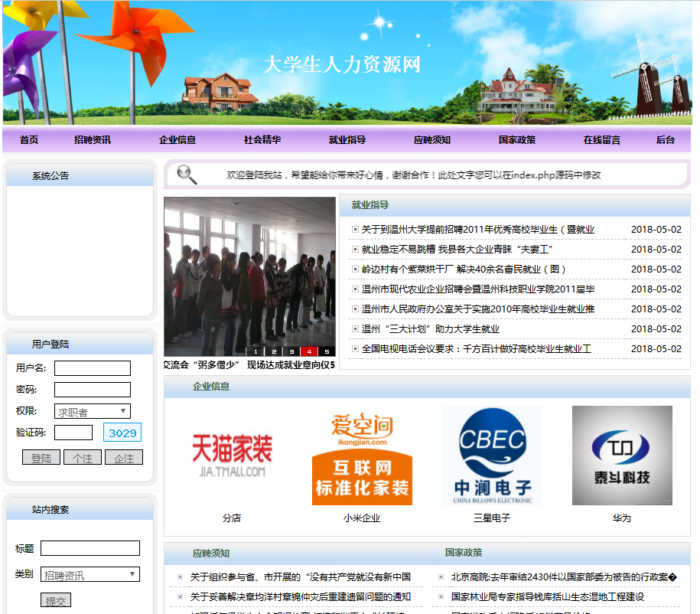Expand the 权限 dropdown showing 求职者
Image resolution: width=700 pixels, height=614 pixels.
click(93, 411)
